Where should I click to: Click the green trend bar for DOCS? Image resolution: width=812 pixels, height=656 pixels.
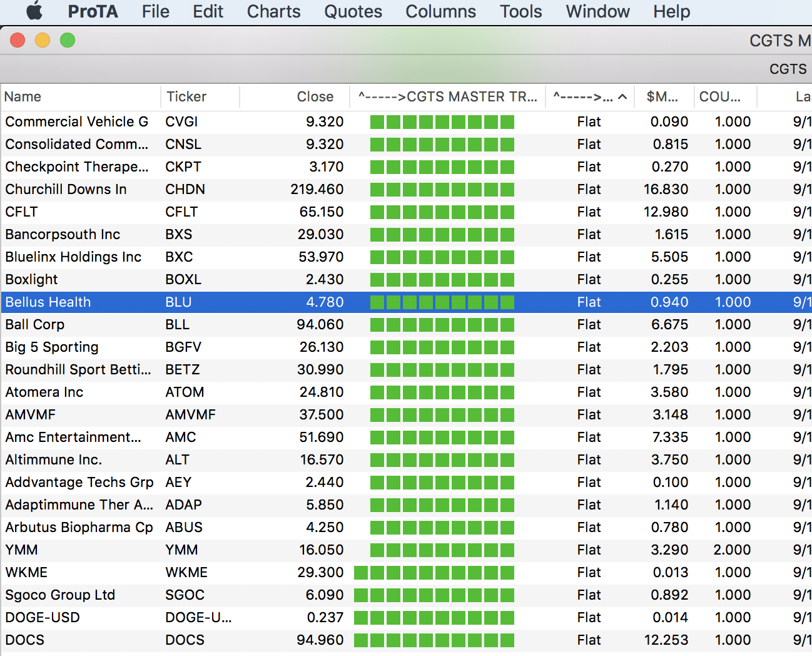[x=434, y=640]
